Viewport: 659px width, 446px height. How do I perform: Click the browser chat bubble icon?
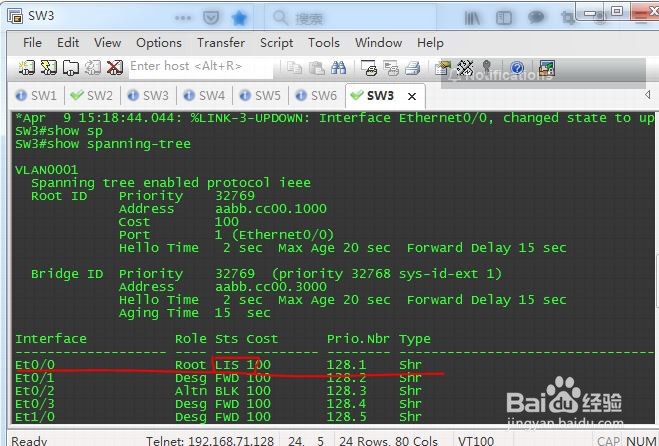[x=536, y=17]
